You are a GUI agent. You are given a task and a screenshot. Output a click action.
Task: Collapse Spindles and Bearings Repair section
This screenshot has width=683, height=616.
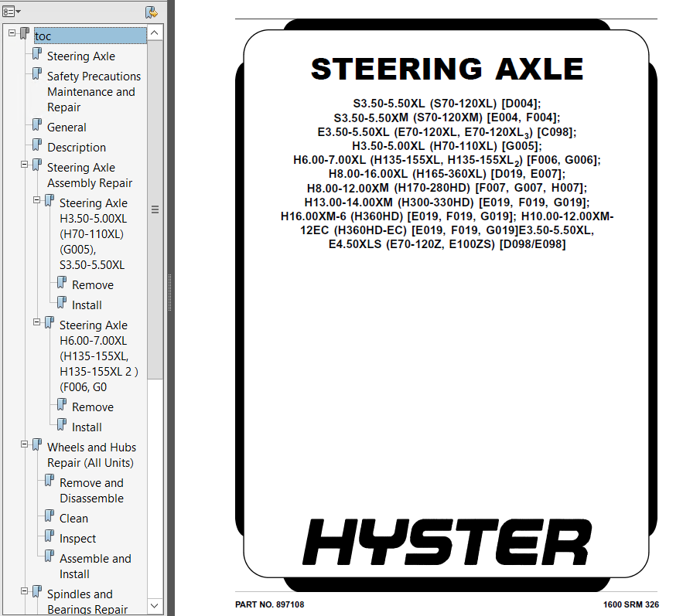(x=25, y=591)
